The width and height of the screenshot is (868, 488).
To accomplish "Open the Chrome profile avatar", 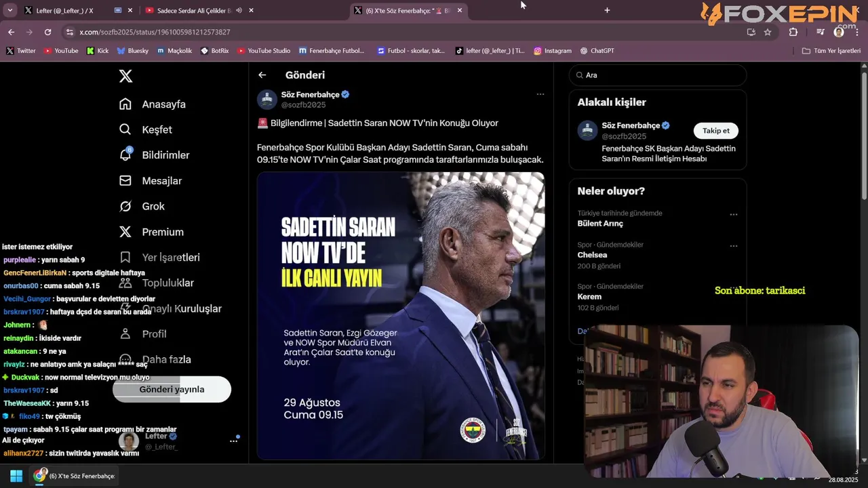I will [839, 32].
